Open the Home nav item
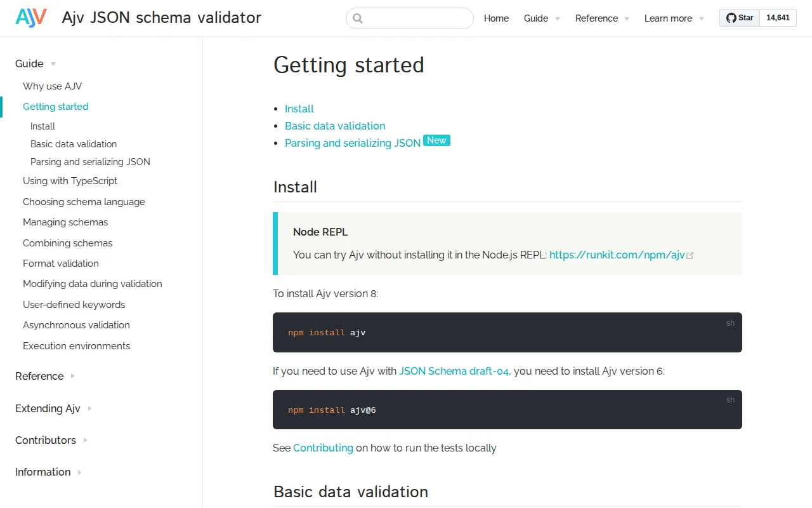 coord(496,18)
